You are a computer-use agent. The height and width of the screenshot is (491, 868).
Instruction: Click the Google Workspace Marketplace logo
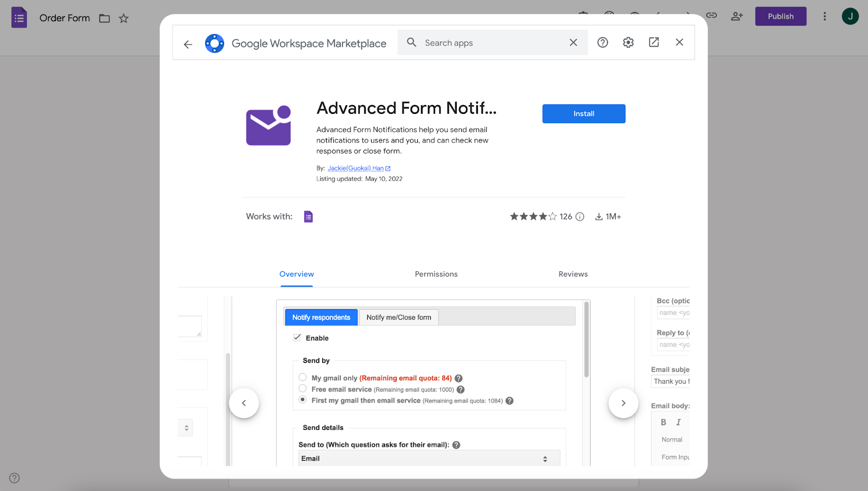point(214,43)
